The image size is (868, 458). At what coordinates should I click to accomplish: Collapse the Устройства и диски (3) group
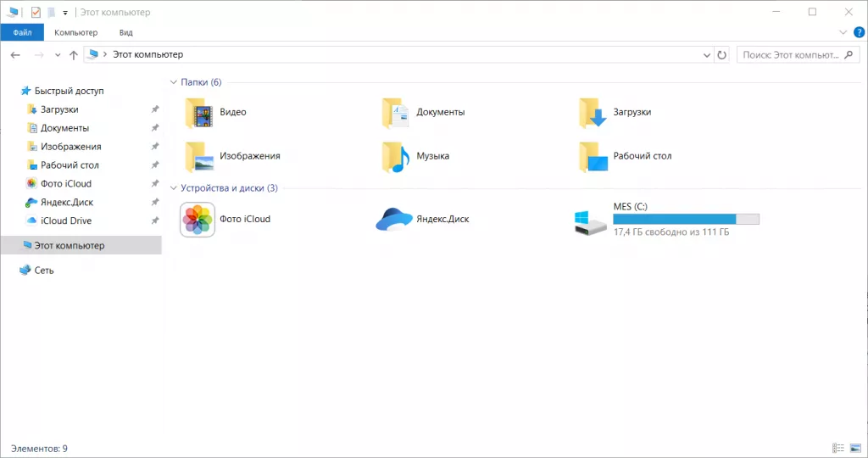[x=173, y=188]
